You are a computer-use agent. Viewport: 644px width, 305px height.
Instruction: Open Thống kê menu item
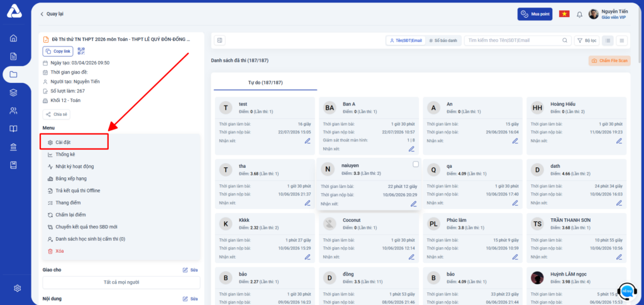65,154
